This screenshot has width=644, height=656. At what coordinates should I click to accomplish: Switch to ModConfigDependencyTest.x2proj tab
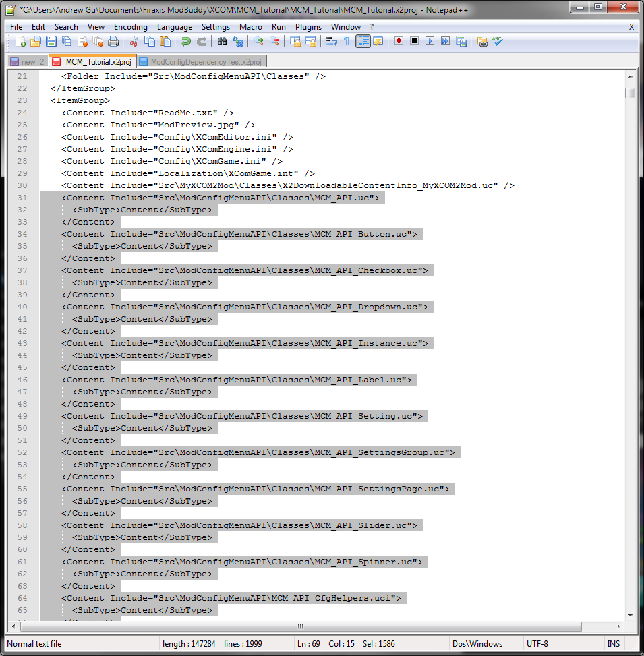[202, 61]
